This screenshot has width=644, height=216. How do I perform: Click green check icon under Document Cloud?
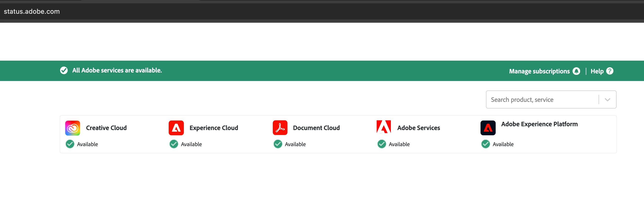[x=278, y=144]
